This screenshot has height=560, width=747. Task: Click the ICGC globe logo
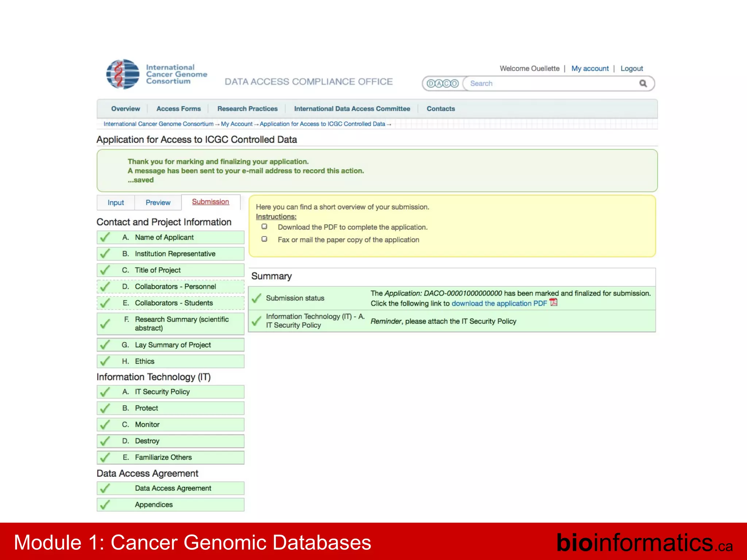click(123, 74)
